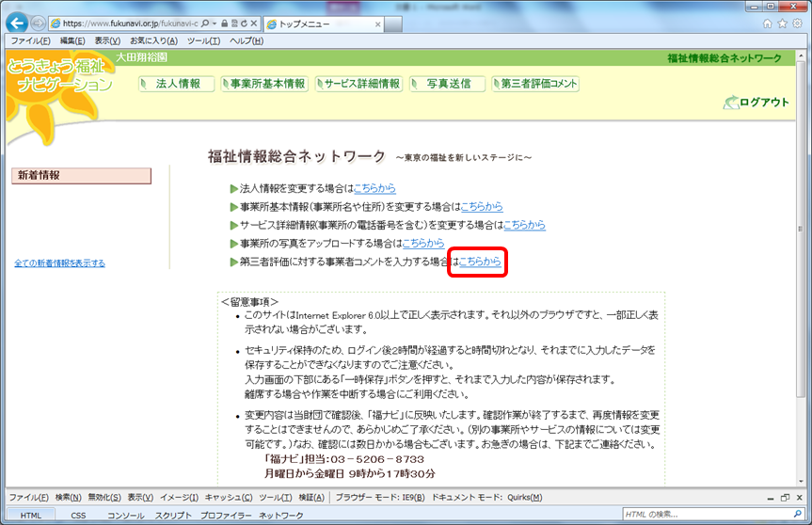
Task: Unpin developer tools into separate window
Action: (x=785, y=498)
